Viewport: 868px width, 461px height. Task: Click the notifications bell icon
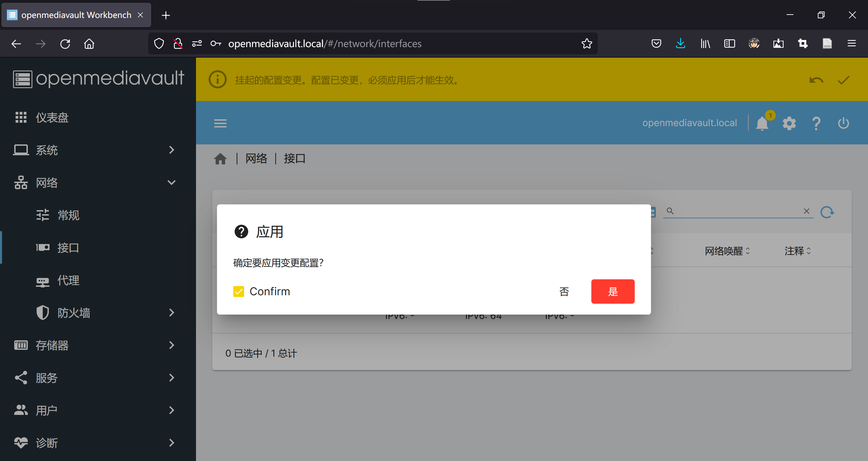coord(762,123)
